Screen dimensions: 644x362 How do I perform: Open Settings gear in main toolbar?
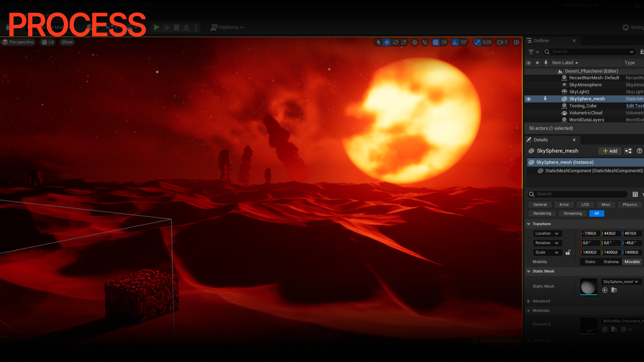tap(633, 27)
